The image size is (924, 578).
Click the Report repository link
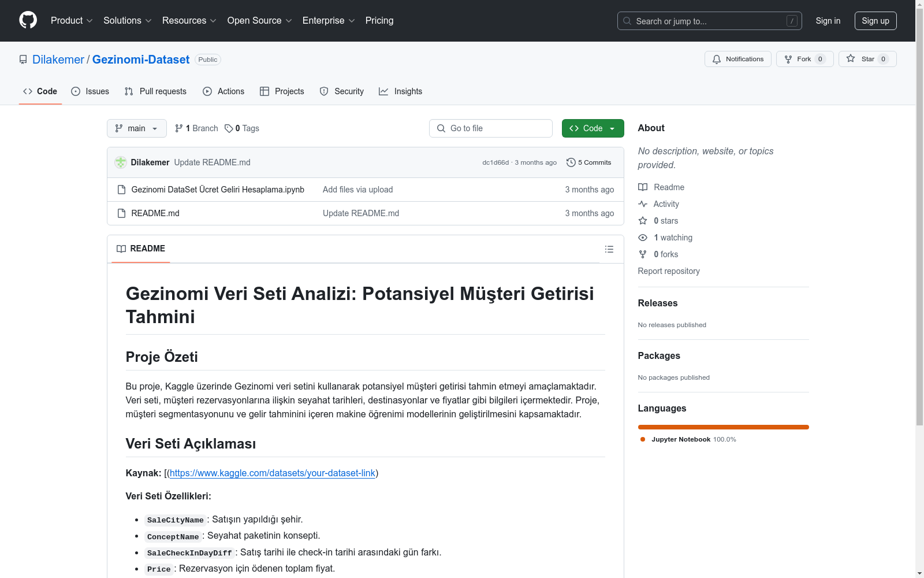(669, 271)
